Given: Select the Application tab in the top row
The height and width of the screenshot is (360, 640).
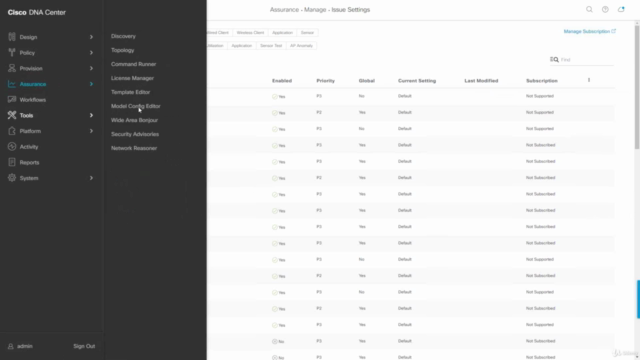Looking at the screenshot, I should tap(282, 33).
